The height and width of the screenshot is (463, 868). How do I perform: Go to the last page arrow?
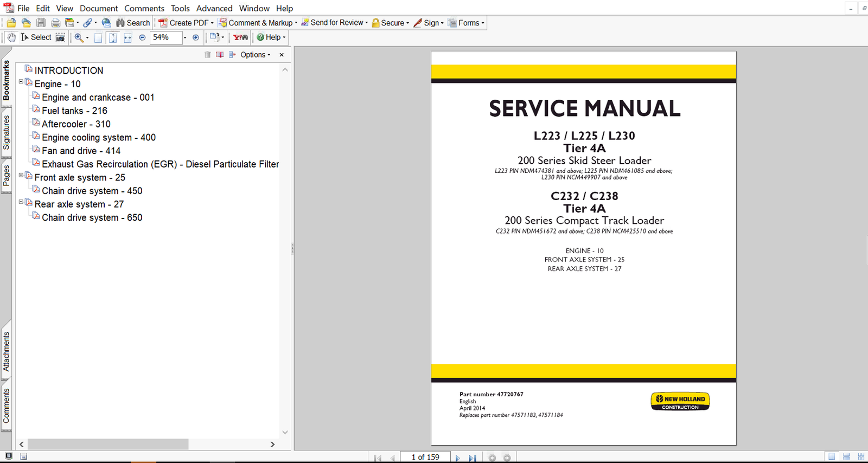tap(473, 458)
